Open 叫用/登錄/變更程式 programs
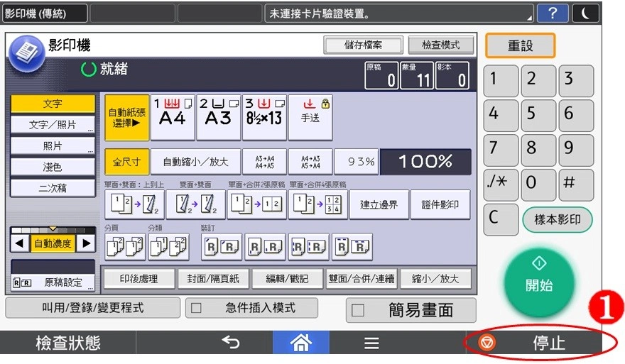Screen dimensions: 625x364 92,308
